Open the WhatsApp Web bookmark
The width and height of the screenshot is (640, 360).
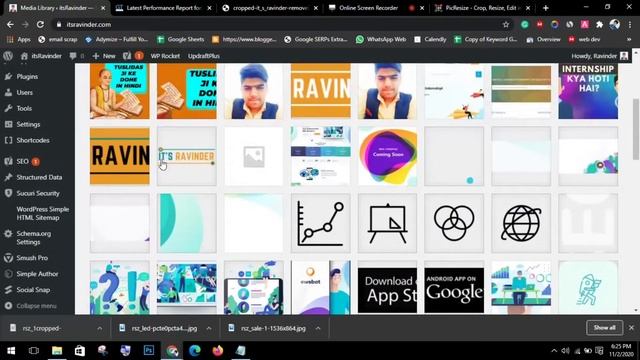pos(381,40)
